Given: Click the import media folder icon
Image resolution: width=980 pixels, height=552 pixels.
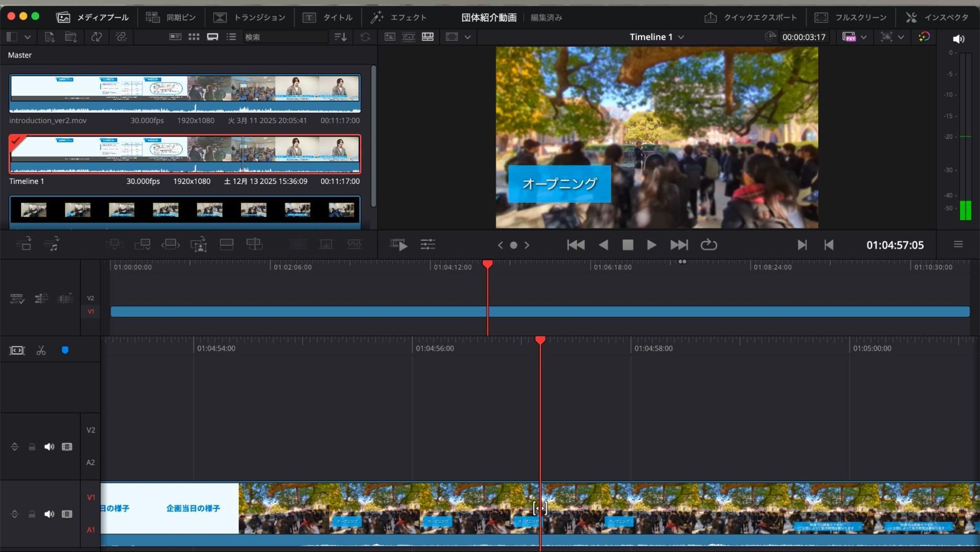Looking at the screenshot, I should click(71, 37).
